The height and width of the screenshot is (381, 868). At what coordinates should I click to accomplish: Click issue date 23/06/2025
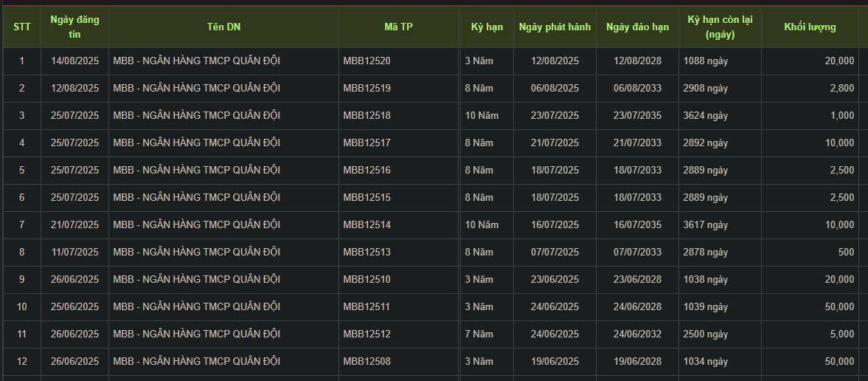[555, 279]
